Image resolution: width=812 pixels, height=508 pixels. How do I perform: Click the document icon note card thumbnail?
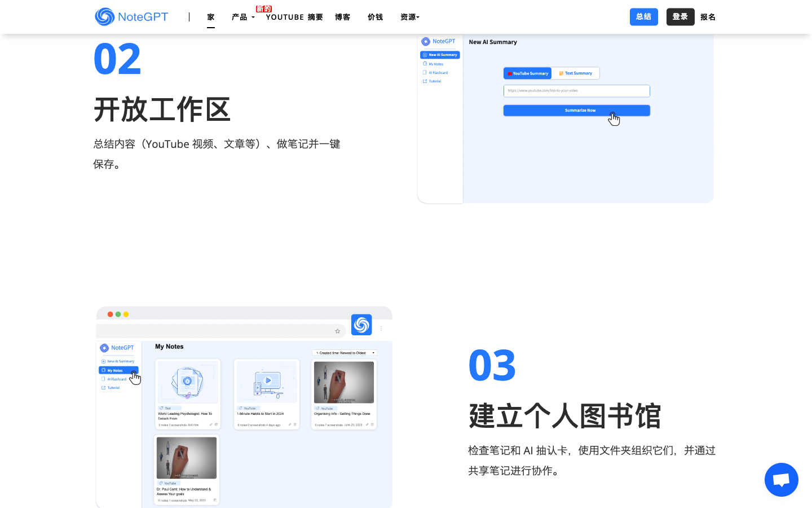point(188,382)
